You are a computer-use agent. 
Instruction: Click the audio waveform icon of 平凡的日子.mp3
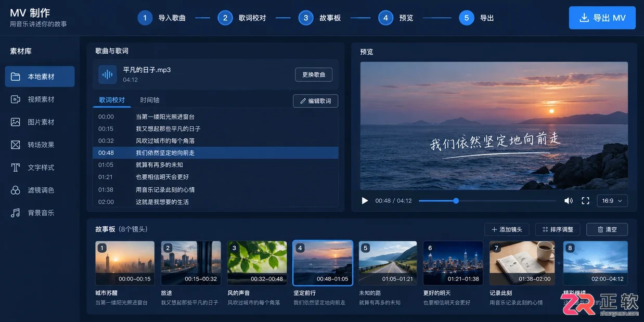click(108, 74)
